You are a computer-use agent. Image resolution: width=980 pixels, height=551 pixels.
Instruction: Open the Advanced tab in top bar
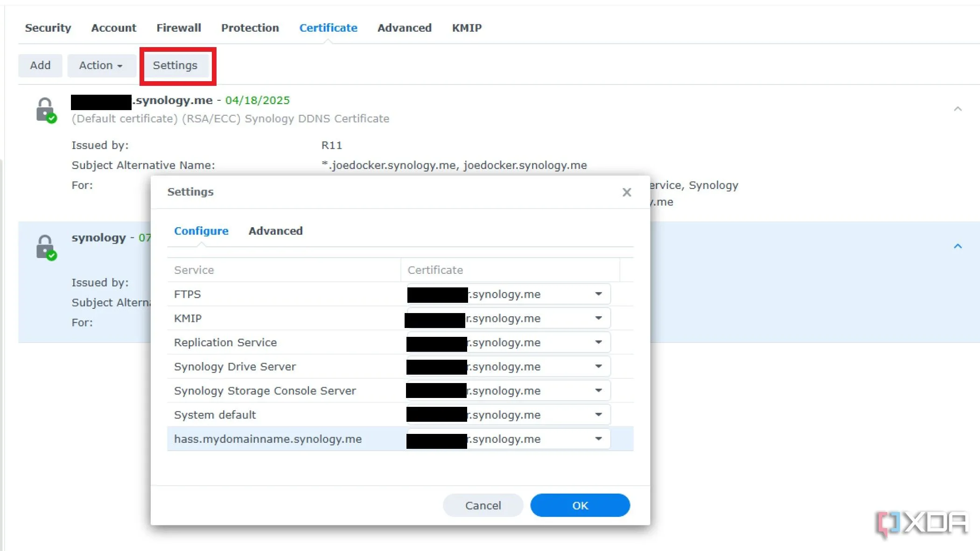[405, 28]
